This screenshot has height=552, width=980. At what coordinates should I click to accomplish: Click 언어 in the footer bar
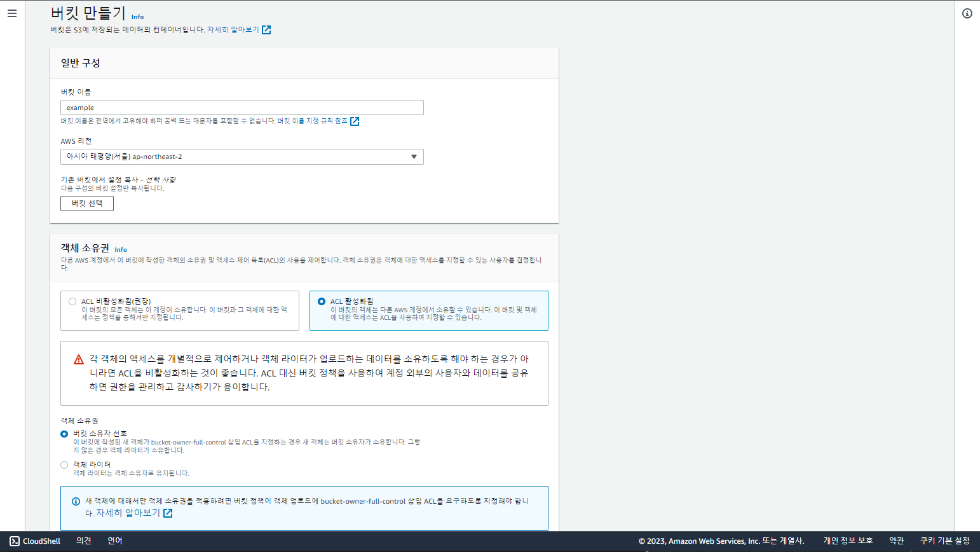pos(115,541)
